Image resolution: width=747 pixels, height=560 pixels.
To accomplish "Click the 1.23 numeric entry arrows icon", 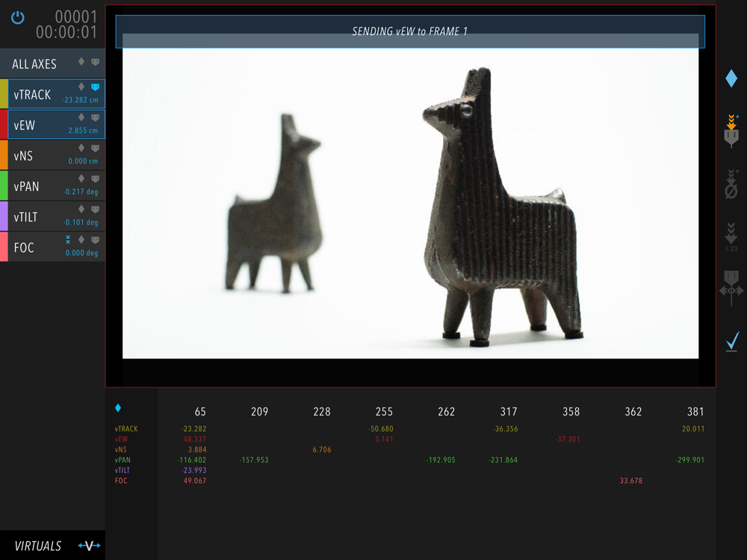I will tap(731, 237).
